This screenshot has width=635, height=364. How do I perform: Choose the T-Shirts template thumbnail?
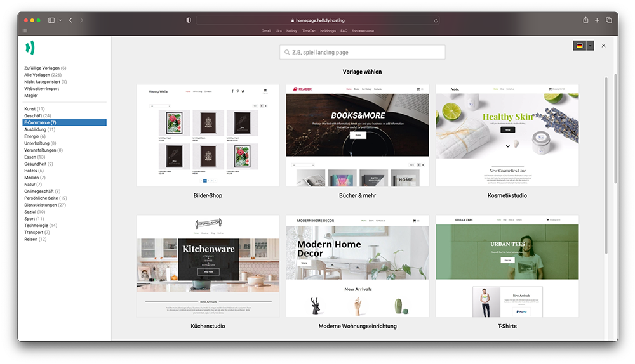(507, 266)
